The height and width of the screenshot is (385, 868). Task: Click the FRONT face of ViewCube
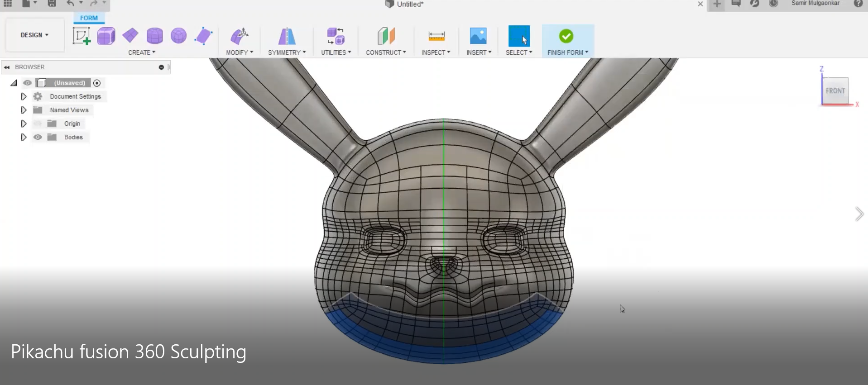point(835,91)
